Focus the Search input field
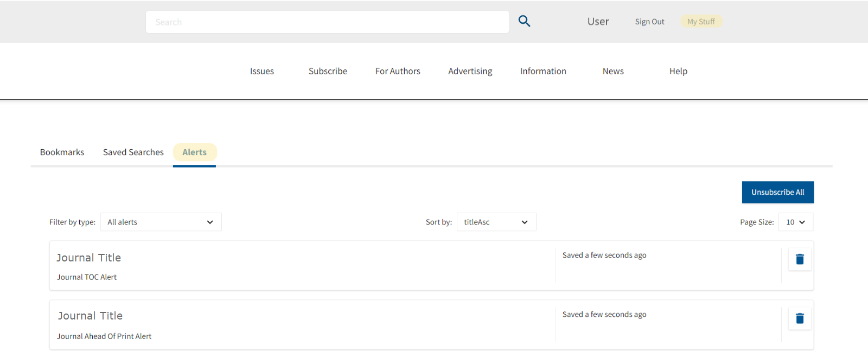This screenshot has width=868, height=358. [327, 22]
